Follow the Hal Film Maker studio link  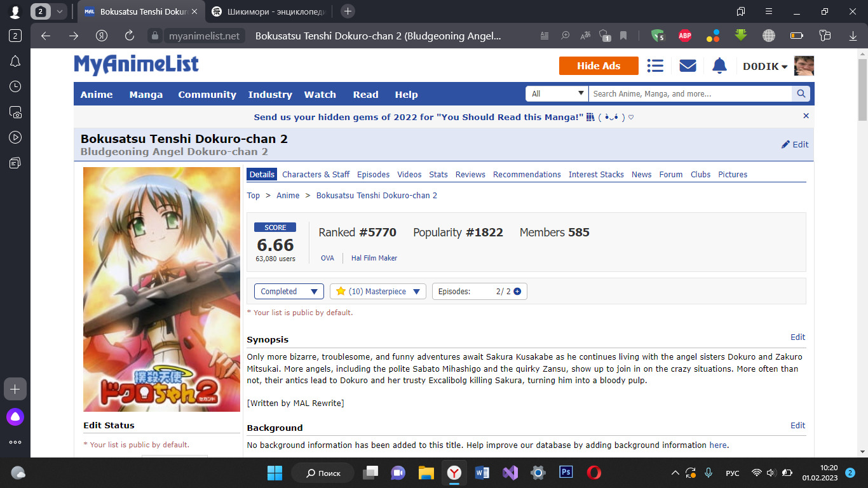tap(374, 258)
